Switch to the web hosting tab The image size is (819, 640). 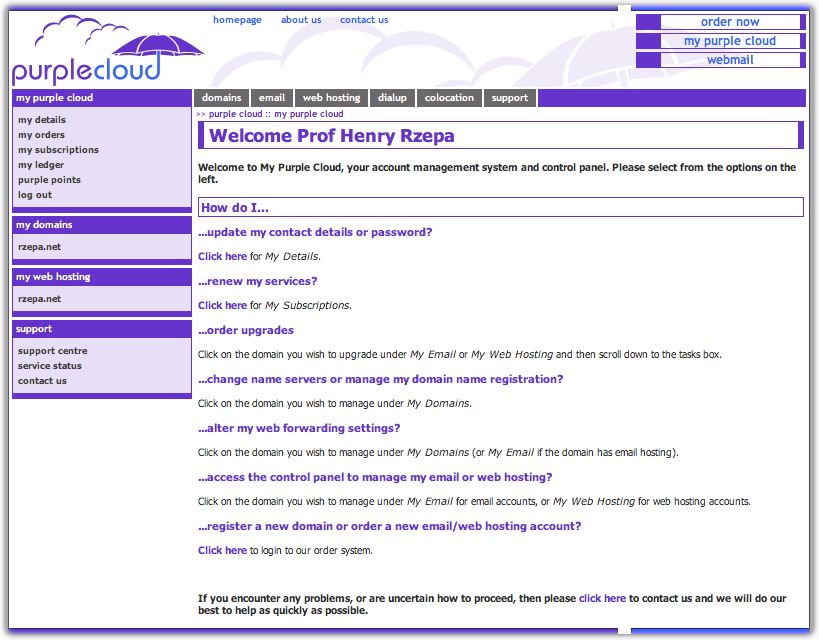tap(331, 98)
